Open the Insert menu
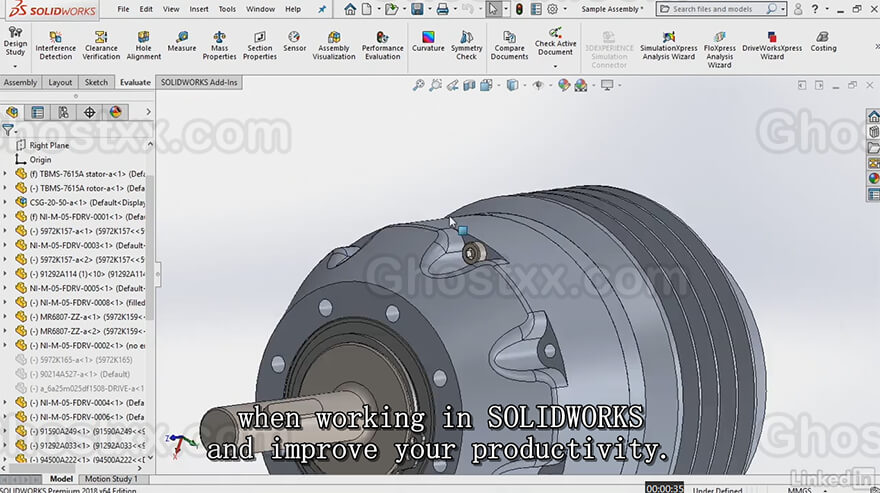The width and height of the screenshot is (880, 493). pyautogui.click(x=199, y=9)
